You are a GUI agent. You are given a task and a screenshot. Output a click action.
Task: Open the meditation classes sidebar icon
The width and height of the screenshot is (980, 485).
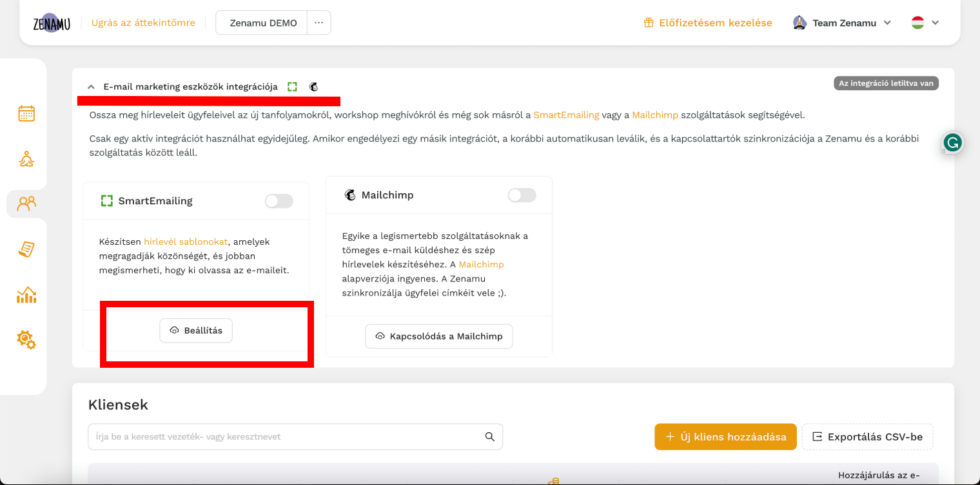(x=26, y=158)
